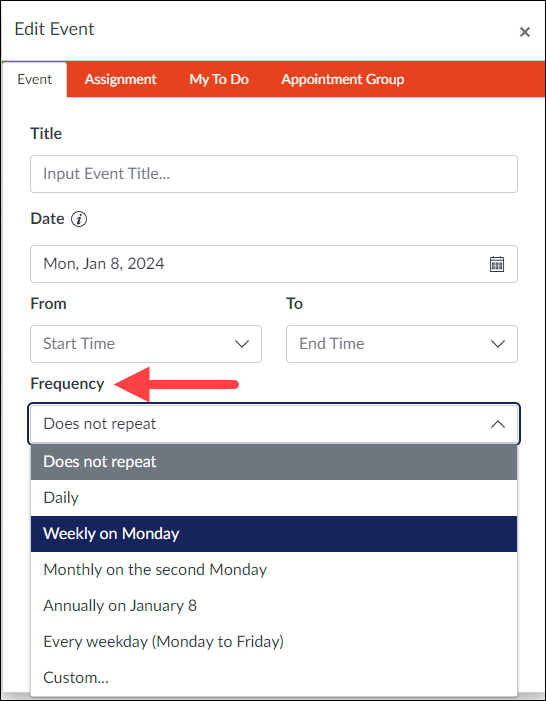The height and width of the screenshot is (701, 546).
Task: Open the End Time dropdown
Action: 402,344
